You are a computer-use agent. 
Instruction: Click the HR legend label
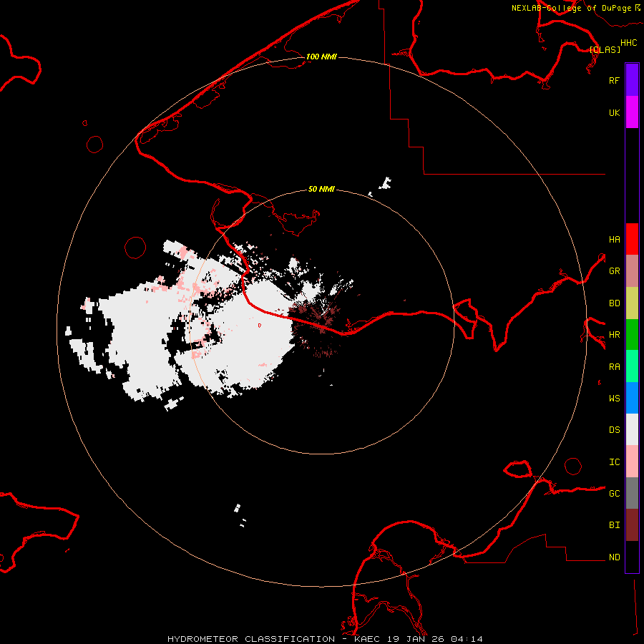[x=614, y=334]
